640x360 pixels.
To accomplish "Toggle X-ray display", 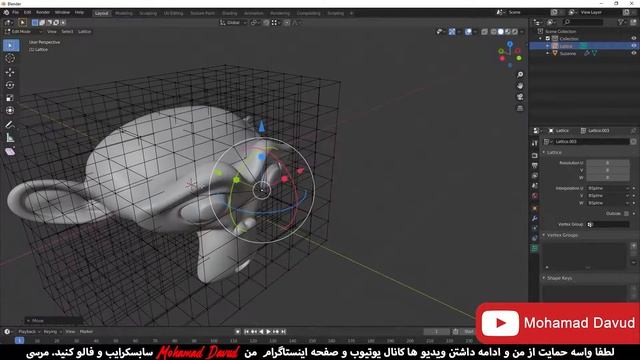I will [x=484, y=31].
